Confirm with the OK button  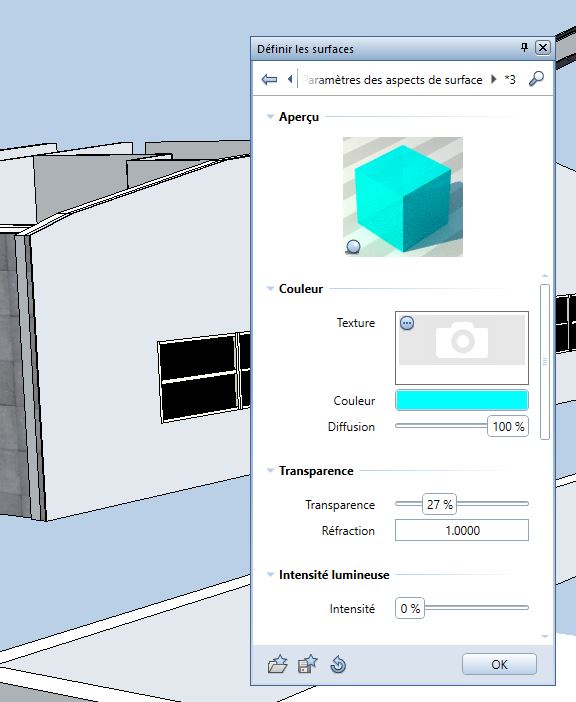499,664
